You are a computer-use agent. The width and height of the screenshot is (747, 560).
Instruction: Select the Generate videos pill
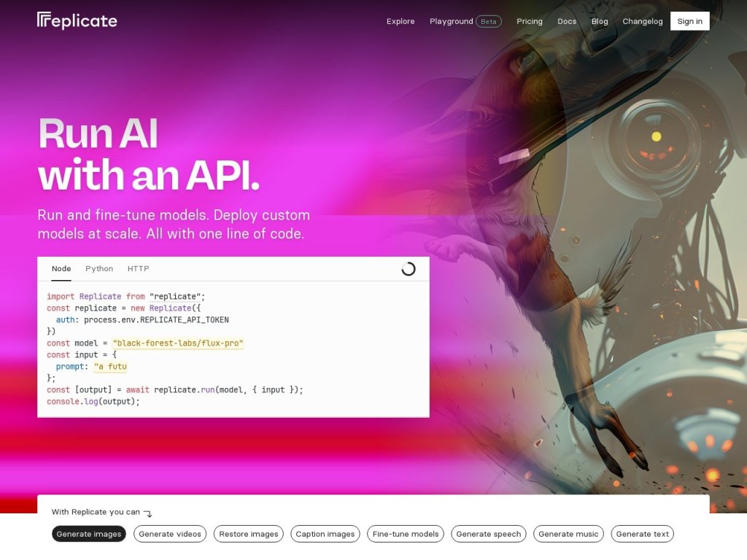(170, 534)
